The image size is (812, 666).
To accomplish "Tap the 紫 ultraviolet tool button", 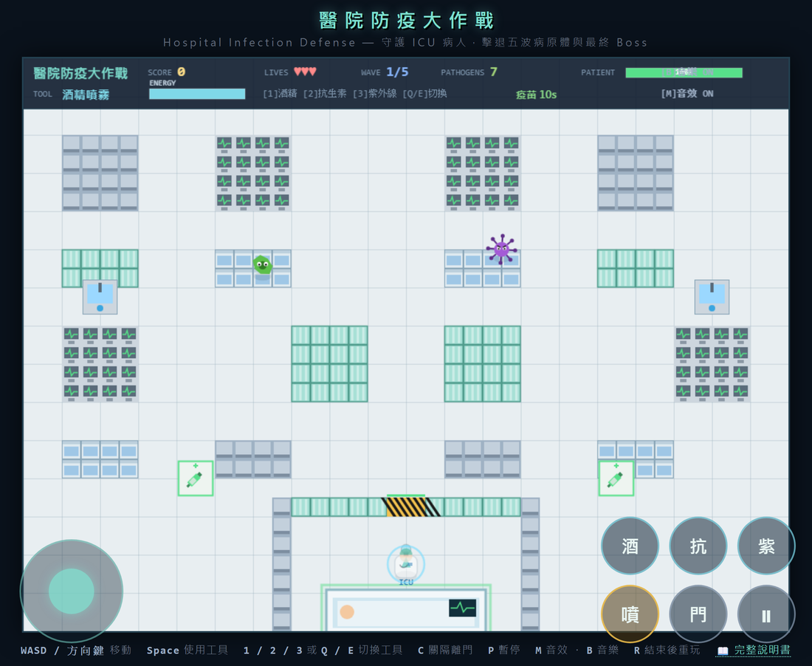I will (766, 546).
